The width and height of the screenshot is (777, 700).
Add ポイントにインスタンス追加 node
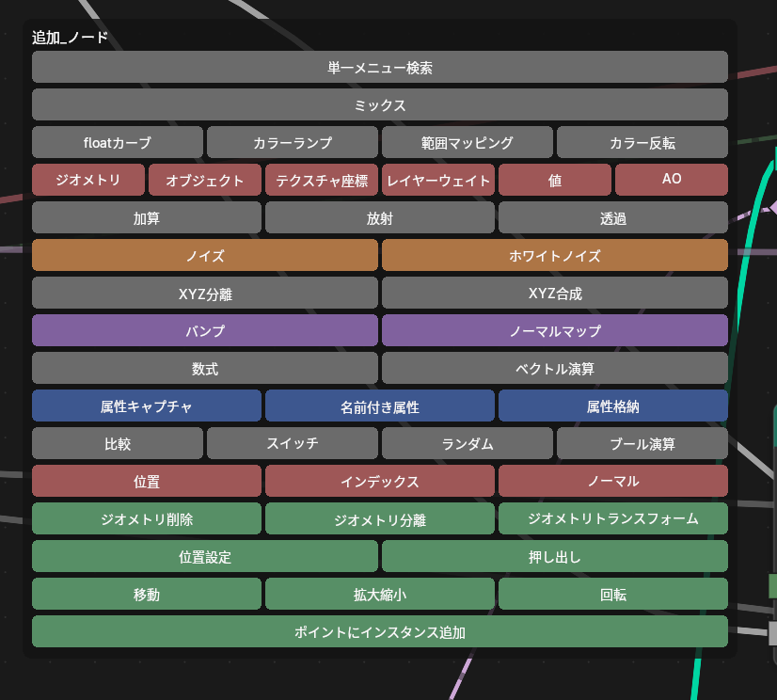tap(379, 631)
